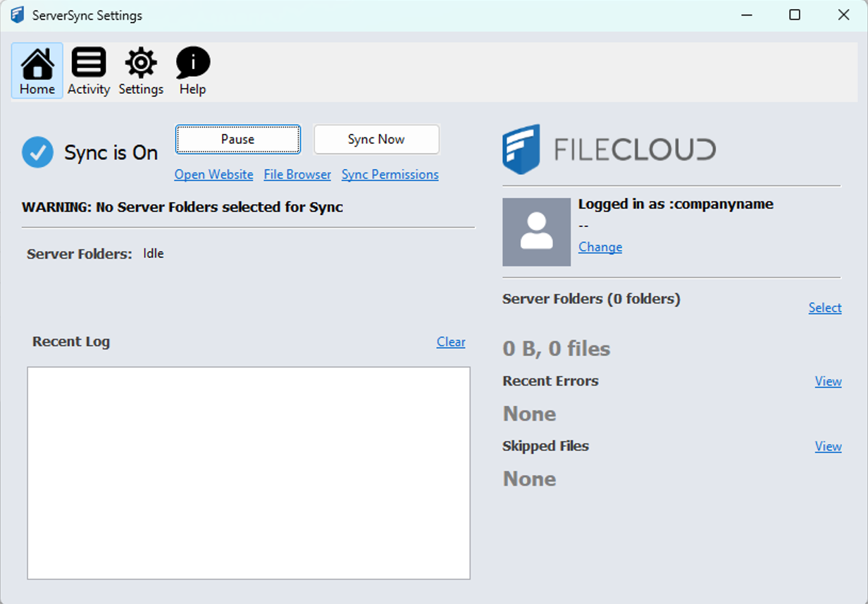Launch the File Browser link
Image resolution: width=868 pixels, height=604 pixels.
tap(297, 175)
